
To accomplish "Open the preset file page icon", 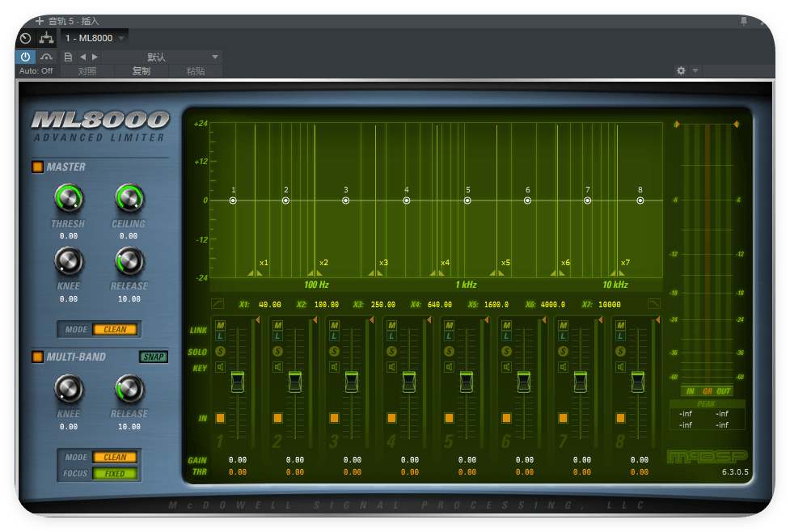I will click(68, 57).
